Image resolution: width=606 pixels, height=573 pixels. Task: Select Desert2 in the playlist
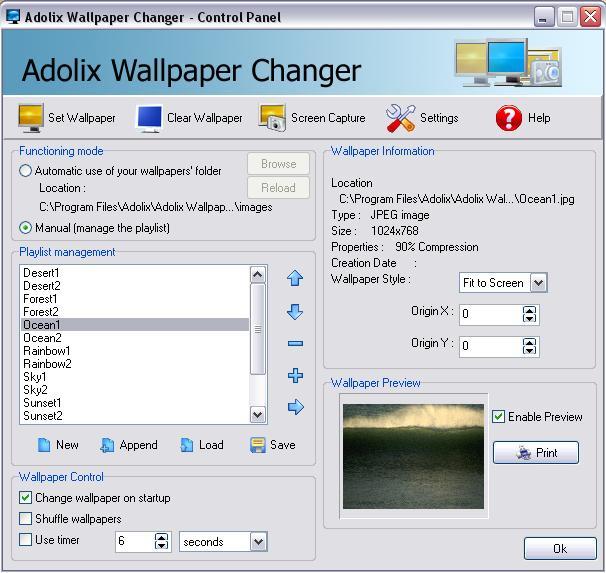tap(134, 286)
